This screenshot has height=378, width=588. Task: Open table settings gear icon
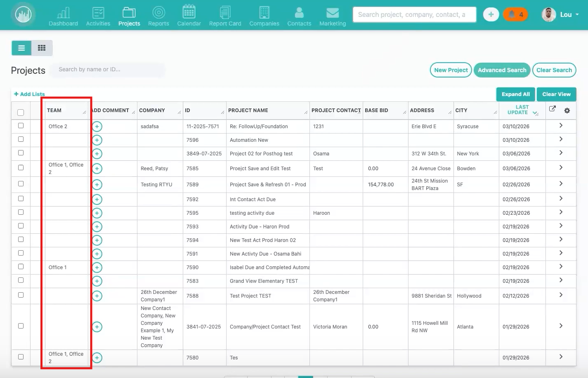(x=567, y=110)
